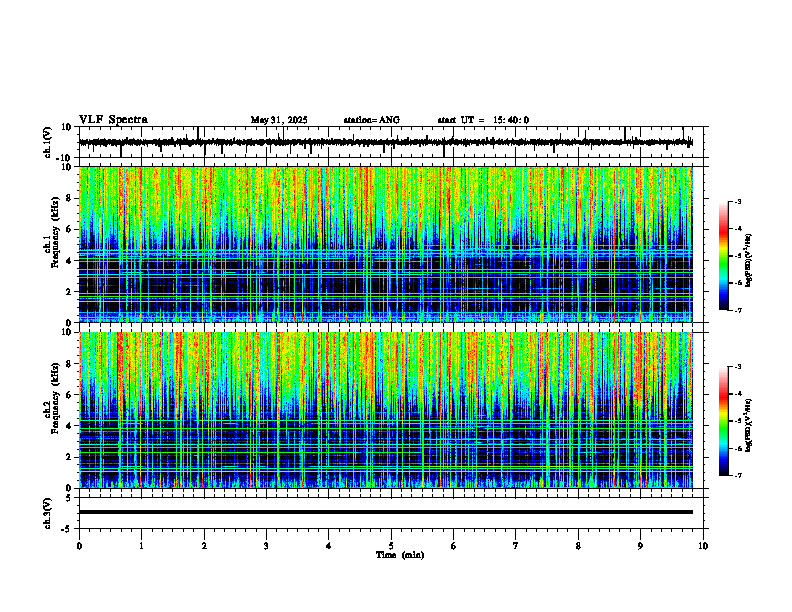
Task: Click the "-7" label on ch.2 colorbar
Action: click(x=738, y=475)
